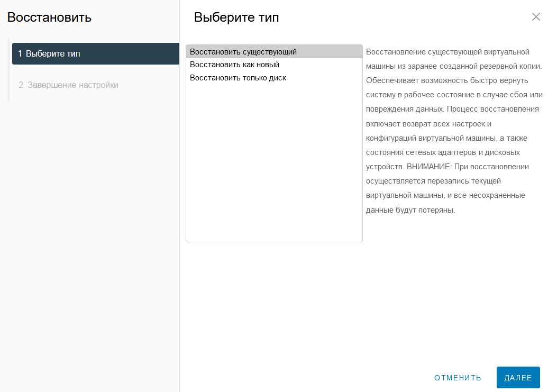The image size is (548, 392).
Task: Choose «Восстановить как новый» option
Action: point(274,65)
